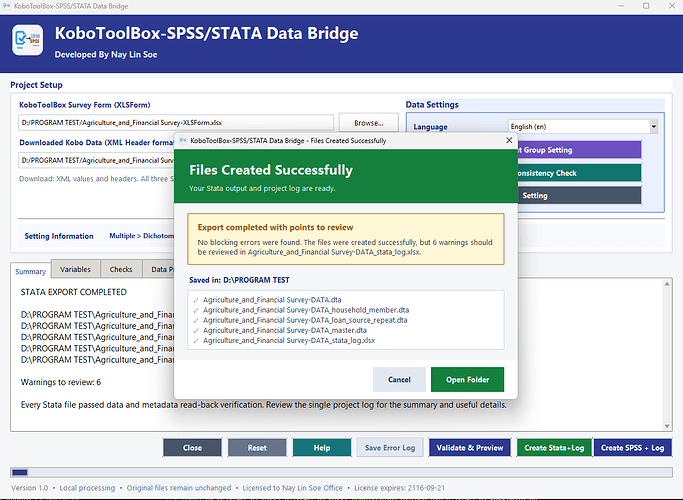Click 'Multiple > Dichotom' setting text
The width and height of the screenshot is (683, 500).
click(x=141, y=236)
